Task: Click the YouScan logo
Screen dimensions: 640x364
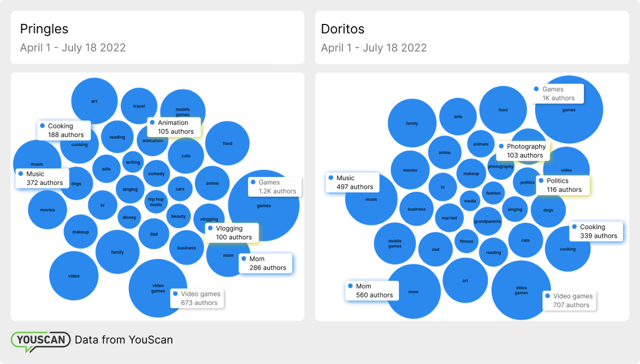Action: 40,341
